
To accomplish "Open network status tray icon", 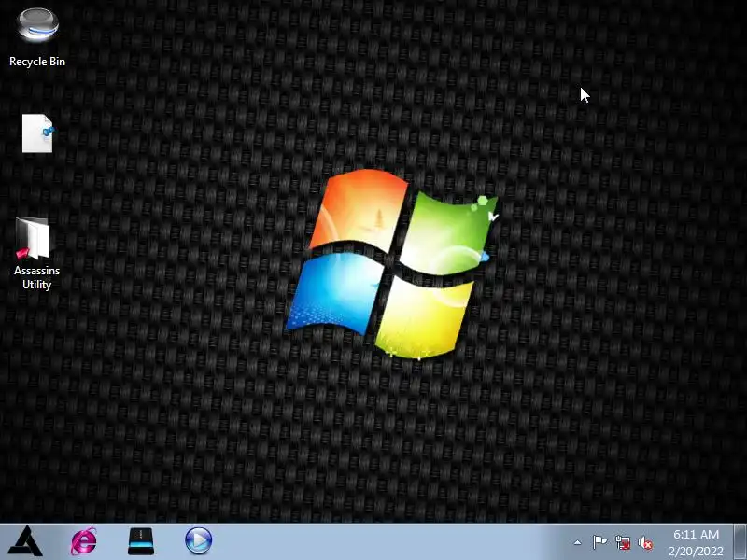I will (x=623, y=542).
